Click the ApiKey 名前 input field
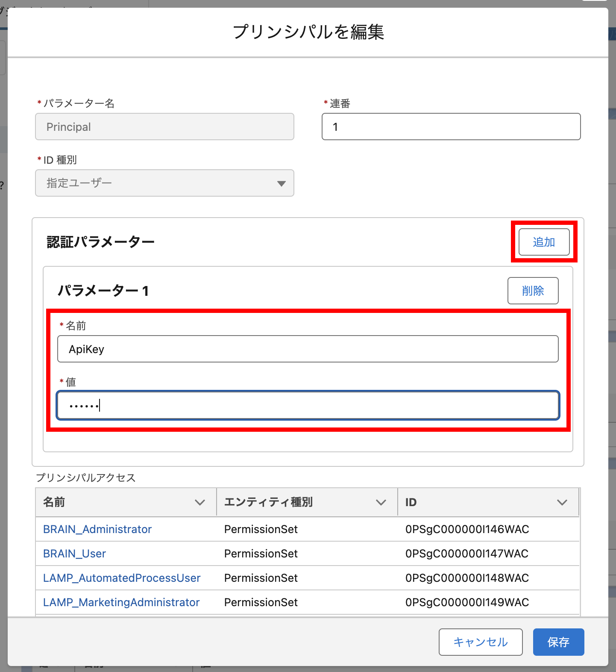The width and height of the screenshot is (616, 672). (308, 349)
